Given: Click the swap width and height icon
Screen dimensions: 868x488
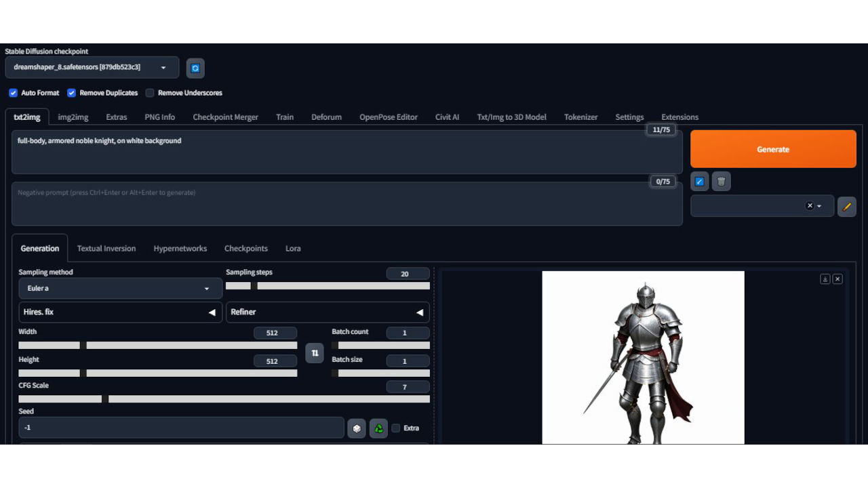Looking at the screenshot, I should (x=314, y=352).
